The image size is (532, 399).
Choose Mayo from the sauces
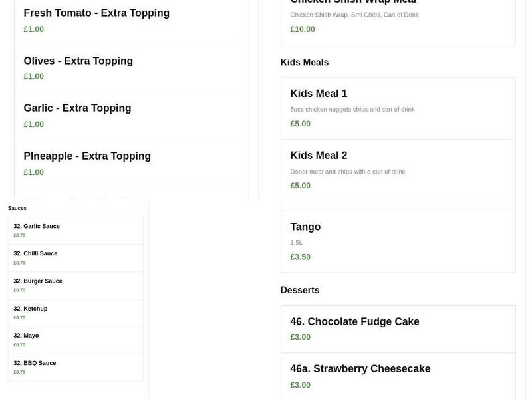[x=26, y=335]
